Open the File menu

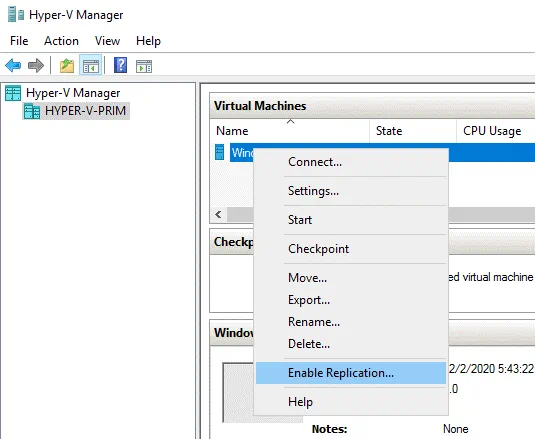tap(19, 41)
